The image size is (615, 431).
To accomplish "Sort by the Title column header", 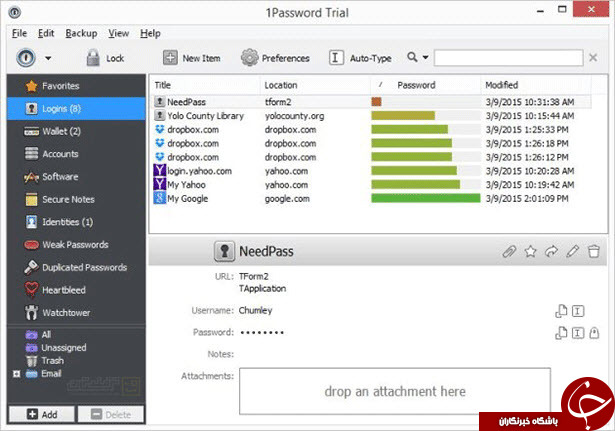I will [x=206, y=85].
